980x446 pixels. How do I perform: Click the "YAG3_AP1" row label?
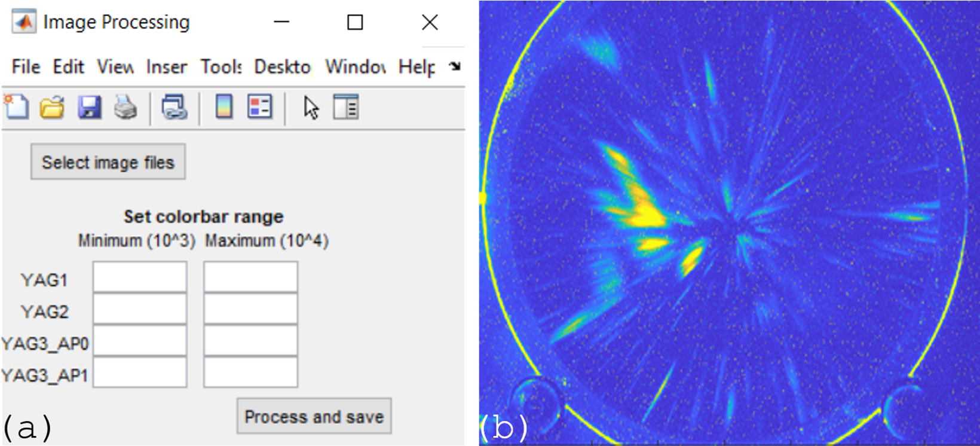45,375
